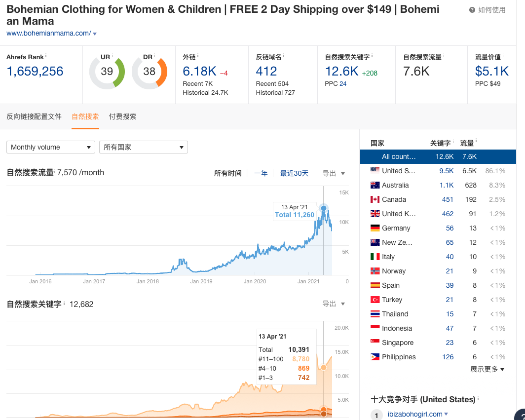Click Philippines keywords count 126
The height and width of the screenshot is (420, 525).
[x=448, y=357]
